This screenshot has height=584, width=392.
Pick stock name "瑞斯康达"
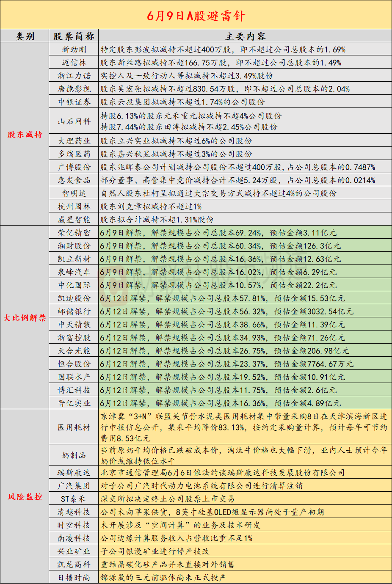click(74, 473)
